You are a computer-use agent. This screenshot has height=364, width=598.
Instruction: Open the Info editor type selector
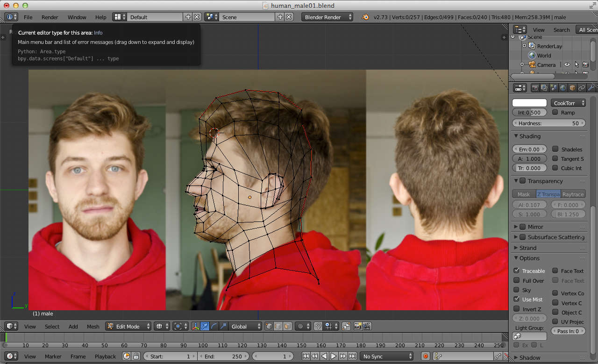tap(11, 17)
